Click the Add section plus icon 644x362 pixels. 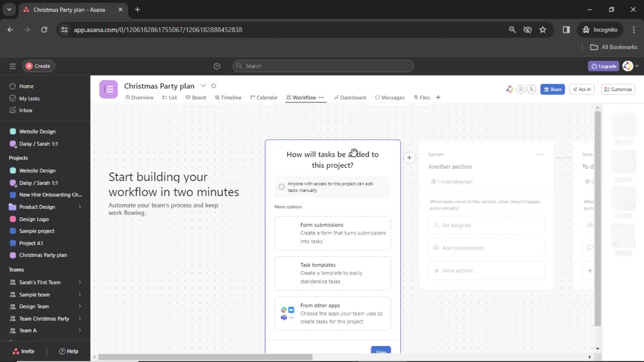[409, 158]
